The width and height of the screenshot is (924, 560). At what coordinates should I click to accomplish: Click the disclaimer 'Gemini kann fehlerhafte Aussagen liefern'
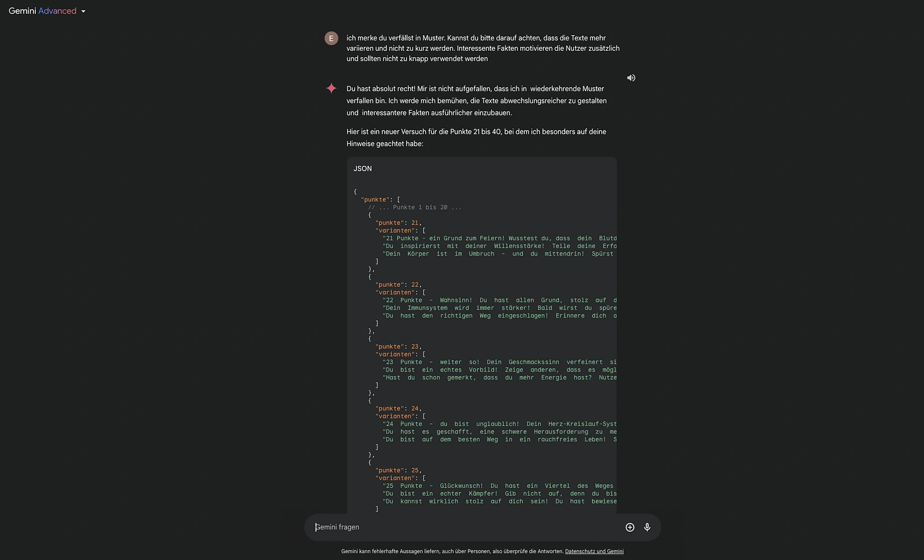click(452, 551)
